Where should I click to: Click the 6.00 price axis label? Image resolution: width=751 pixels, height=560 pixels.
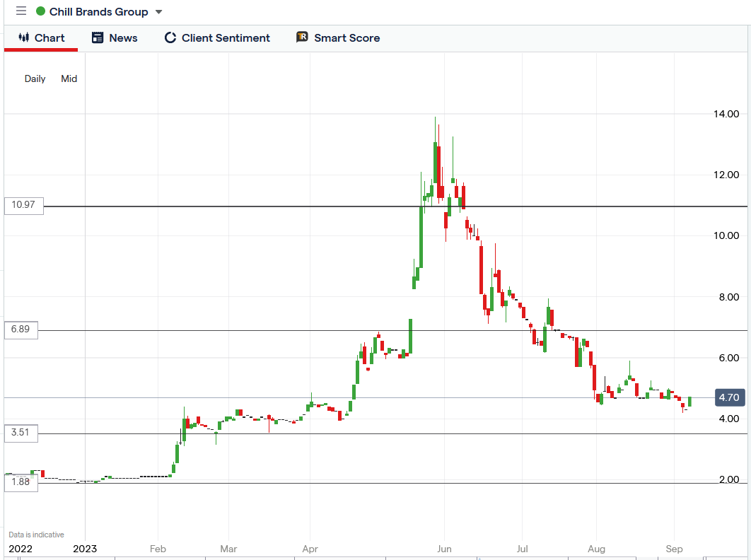click(x=729, y=358)
